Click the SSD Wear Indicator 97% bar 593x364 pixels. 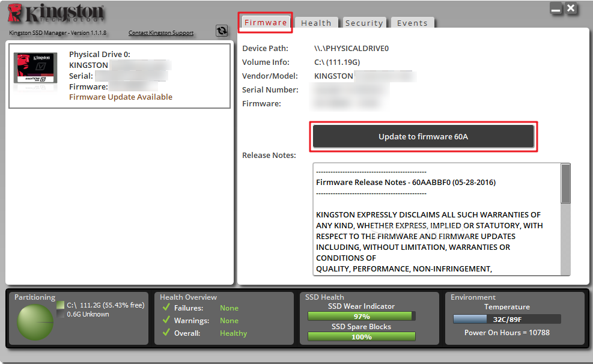(x=362, y=316)
